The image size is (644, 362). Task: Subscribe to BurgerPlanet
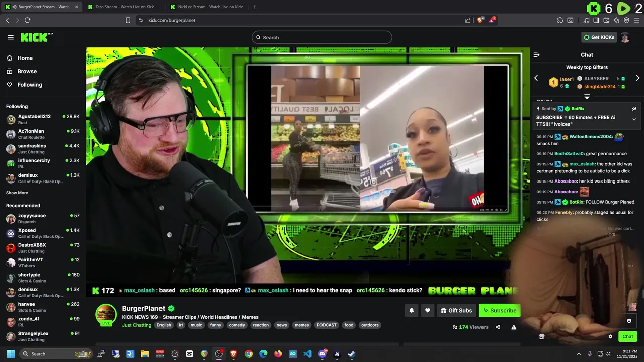pyautogui.click(x=500, y=311)
